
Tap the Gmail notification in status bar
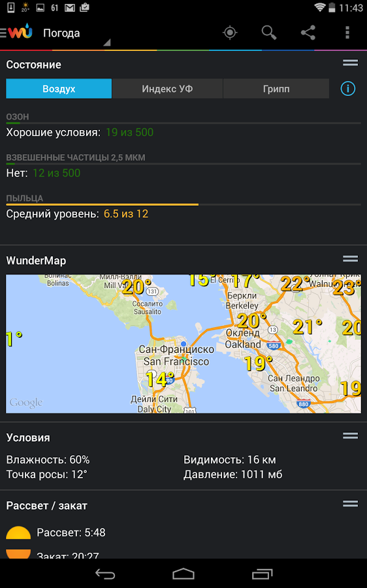[70, 7]
